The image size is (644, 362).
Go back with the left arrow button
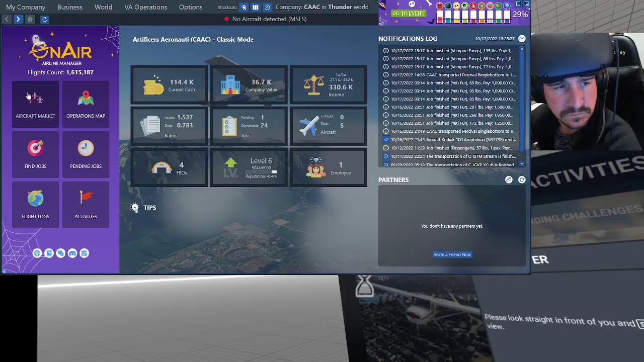(x=7, y=19)
